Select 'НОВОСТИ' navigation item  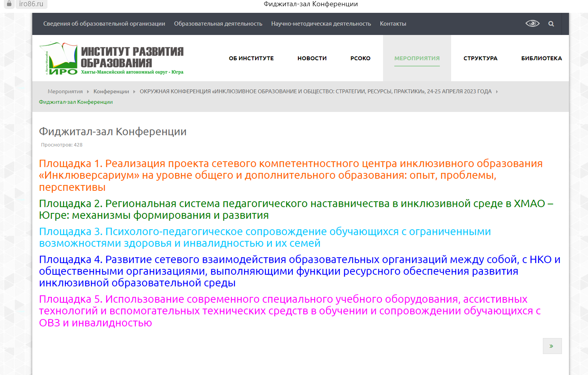click(312, 58)
